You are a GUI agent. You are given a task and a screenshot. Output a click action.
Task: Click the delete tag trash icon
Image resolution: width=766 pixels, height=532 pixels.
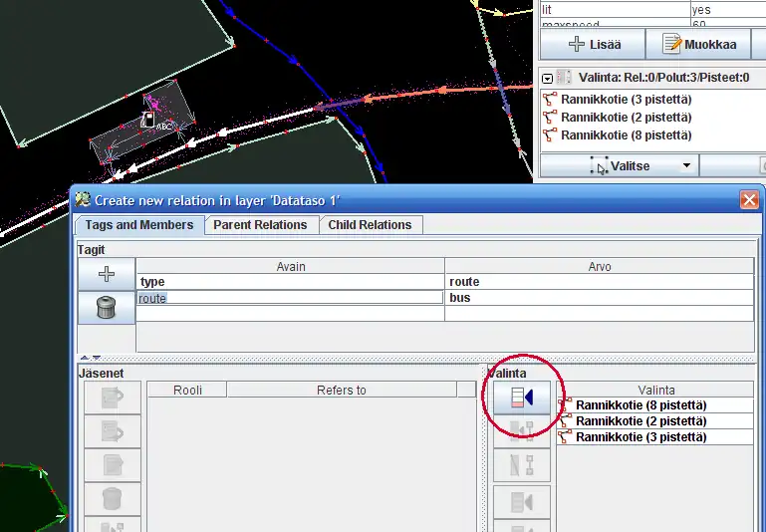click(x=107, y=308)
